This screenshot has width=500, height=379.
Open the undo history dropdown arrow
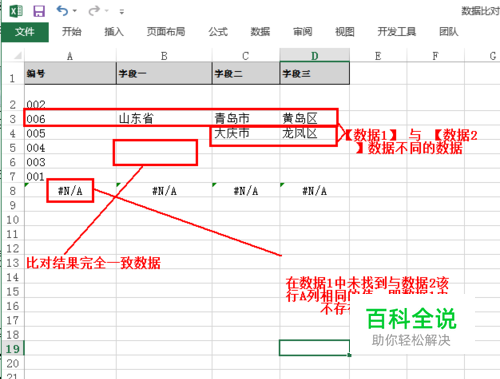coord(75,11)
